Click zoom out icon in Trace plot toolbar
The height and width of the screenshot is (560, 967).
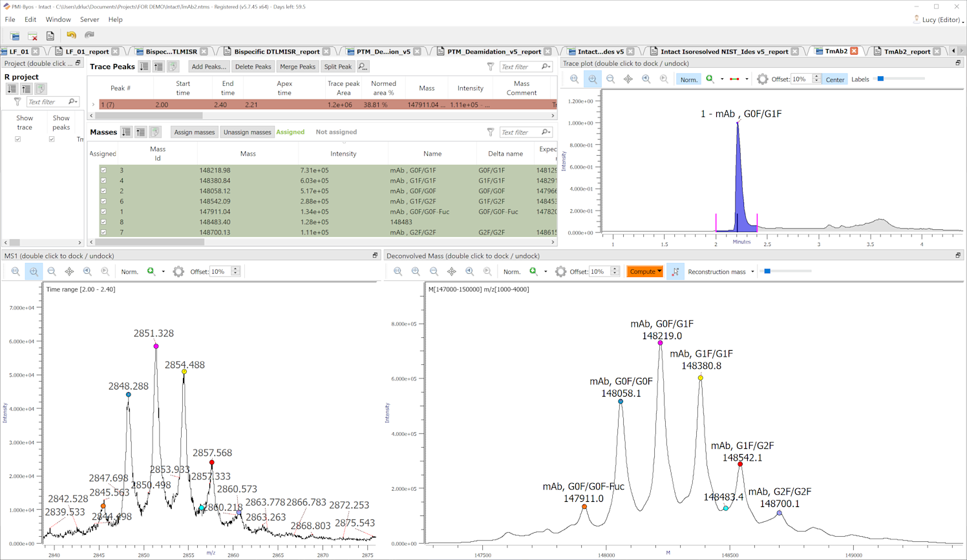610,79
